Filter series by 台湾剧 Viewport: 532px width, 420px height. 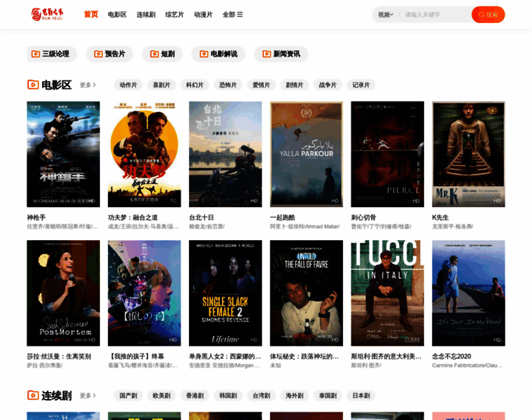pyautogui.click(x=261, y=395)
